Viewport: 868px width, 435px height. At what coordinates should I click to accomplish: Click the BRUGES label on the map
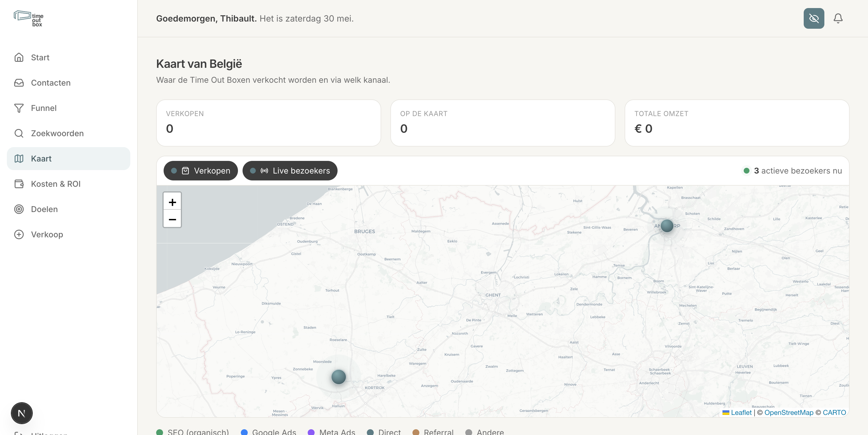pos(364,231)
